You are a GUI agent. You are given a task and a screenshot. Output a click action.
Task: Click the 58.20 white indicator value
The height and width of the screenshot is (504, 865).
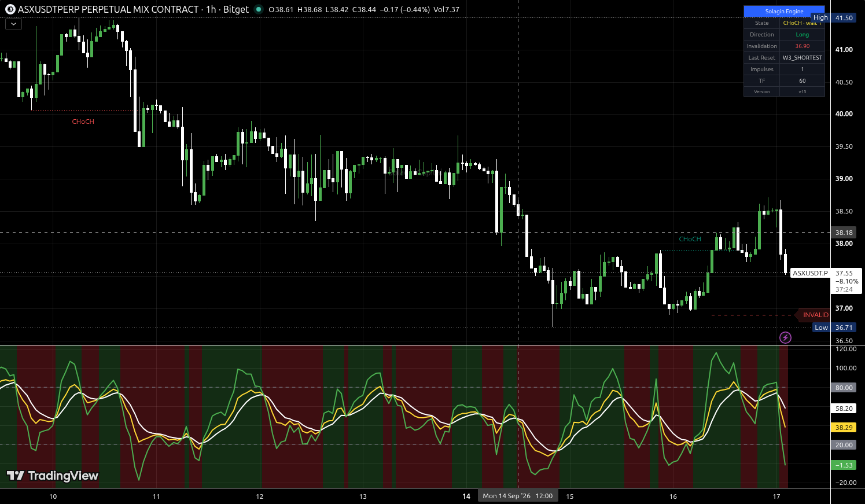tap(844, 409)
